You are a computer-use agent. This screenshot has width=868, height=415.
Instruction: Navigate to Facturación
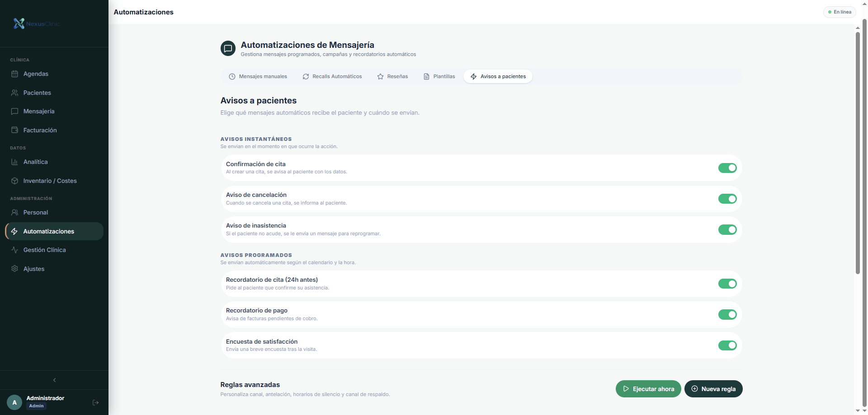54,130
